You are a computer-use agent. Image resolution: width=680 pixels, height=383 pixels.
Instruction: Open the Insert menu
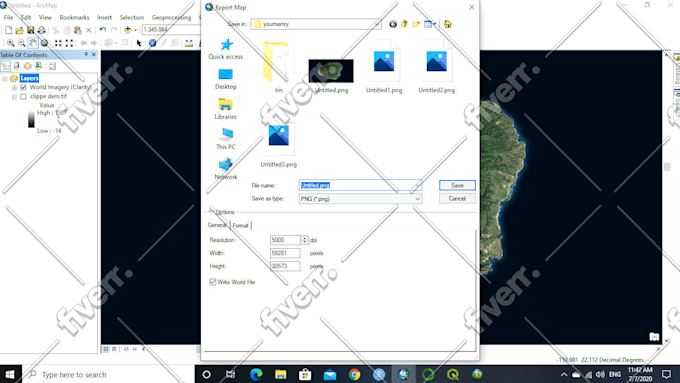coord(104,17)
